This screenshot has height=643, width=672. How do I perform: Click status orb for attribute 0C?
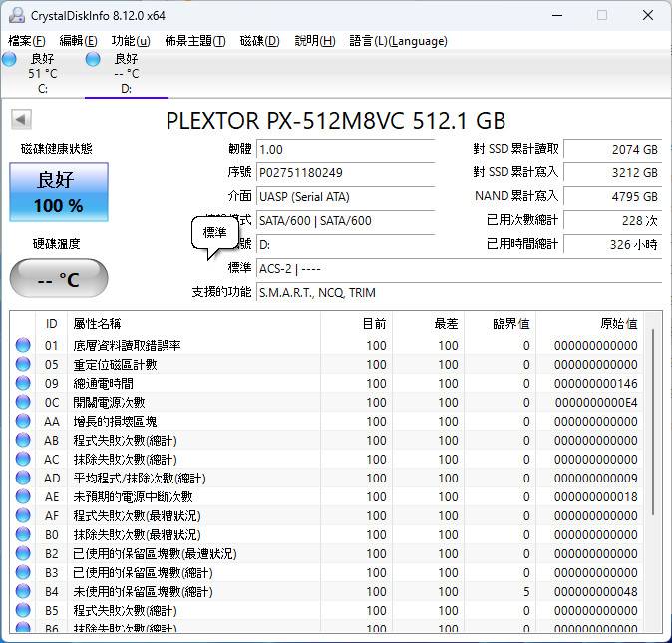tap(23, 402)
